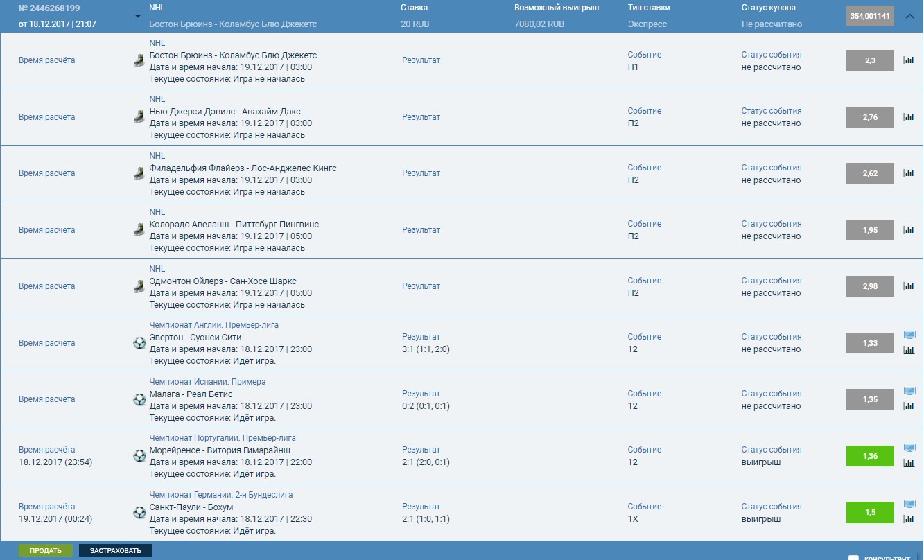The image size is (924, 560).
Task: Open league link Чемпионат Англии. Премьер-лига
Action: point(214,325)
